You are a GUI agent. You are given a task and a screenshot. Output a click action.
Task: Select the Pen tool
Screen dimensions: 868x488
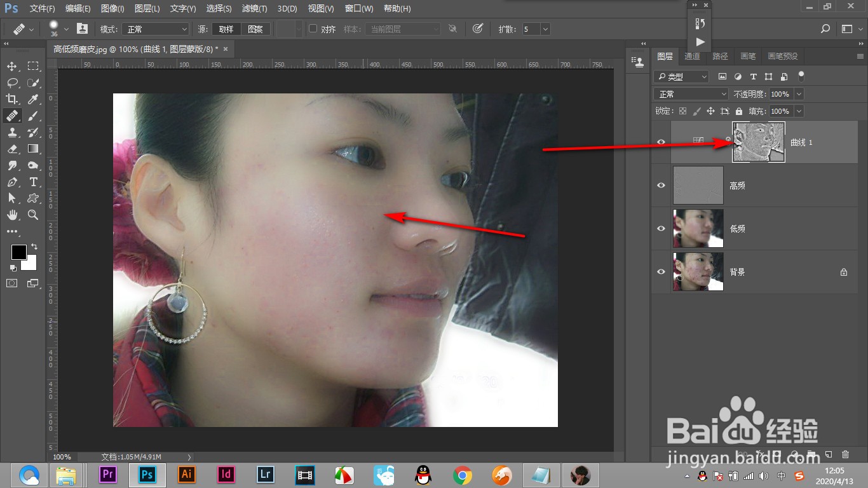[x=13, y=182]
